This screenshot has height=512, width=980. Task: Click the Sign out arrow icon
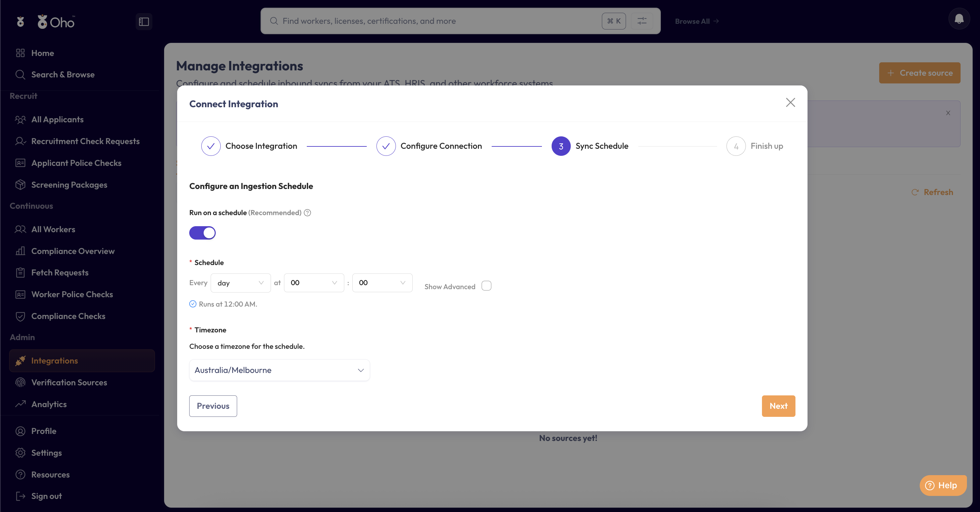coord(20,496)
